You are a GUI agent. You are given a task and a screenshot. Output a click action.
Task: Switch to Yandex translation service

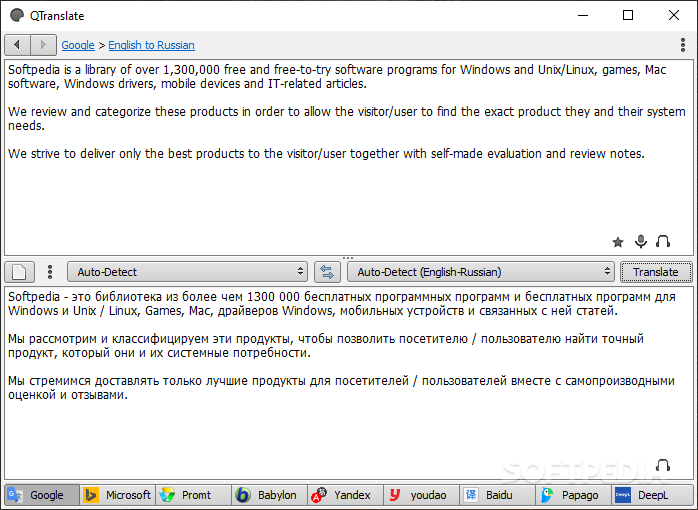[x=346, y=495]
